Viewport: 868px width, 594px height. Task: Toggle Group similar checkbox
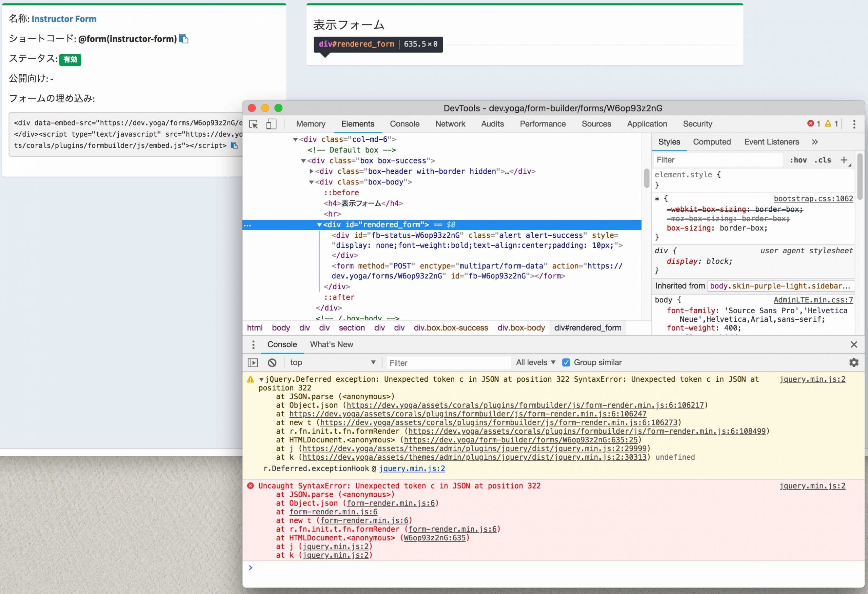[566, 362]
